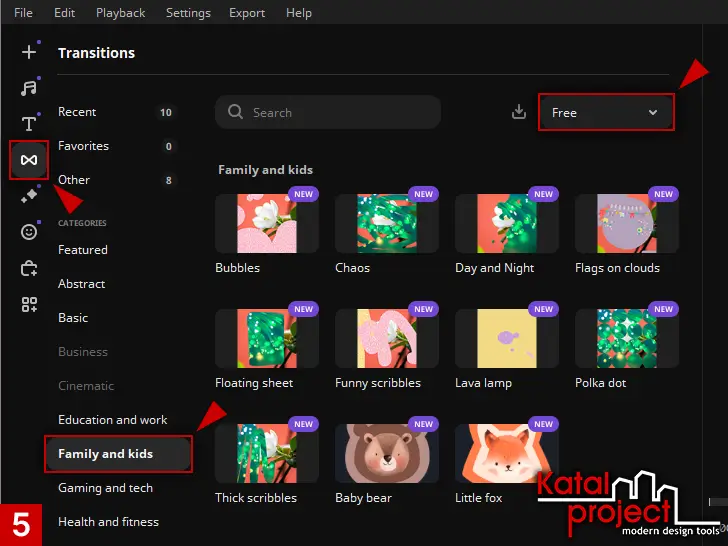Click the Recent count 10

click(166, 112)
